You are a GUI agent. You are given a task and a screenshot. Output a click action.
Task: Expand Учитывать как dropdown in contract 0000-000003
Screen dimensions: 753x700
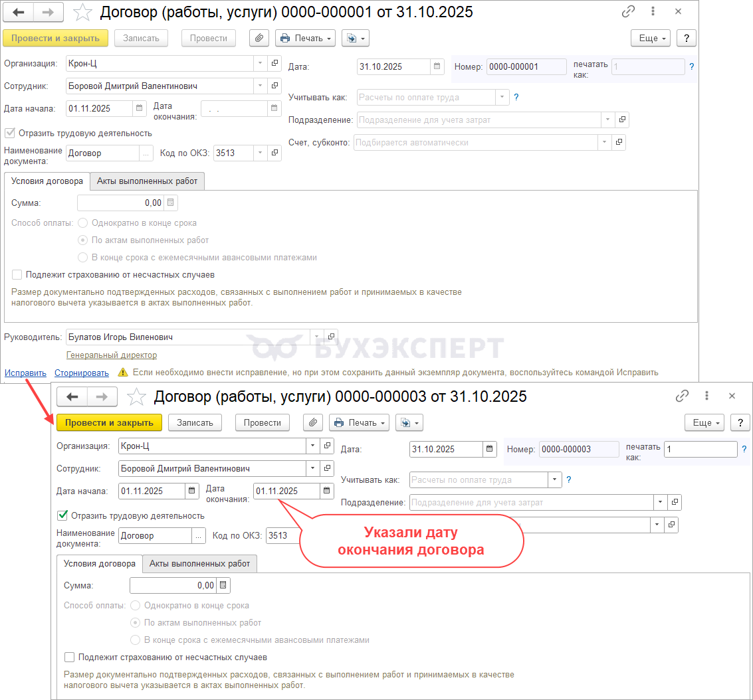pyautogui.click(x=555, y=480)
